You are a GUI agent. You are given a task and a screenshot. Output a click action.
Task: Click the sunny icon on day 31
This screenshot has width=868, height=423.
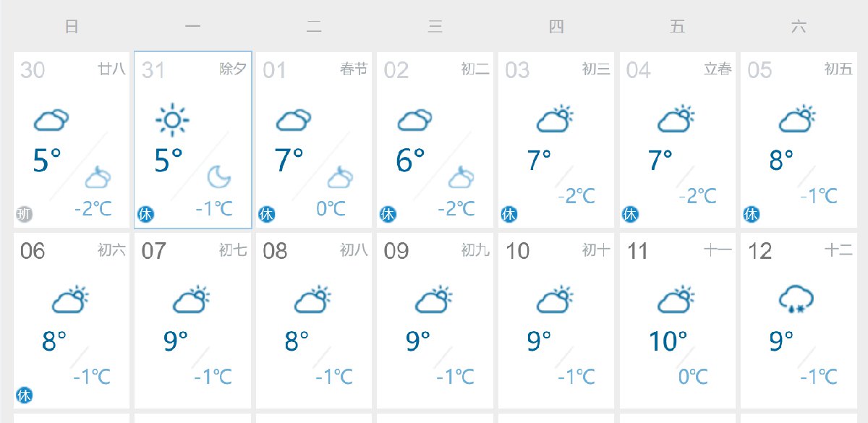click(172, 120)
